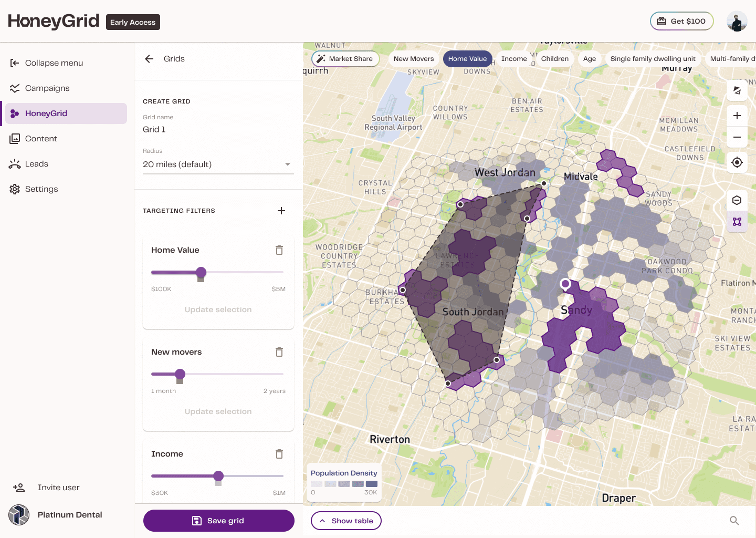Select Home Value map layer chip
Image resolution: width=756 pixels, height=538 pixels.
pyautogui.click(x=467, y=59)
